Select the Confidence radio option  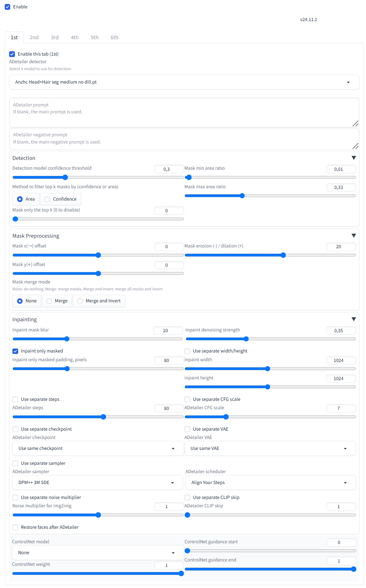(x=60, y=199)
